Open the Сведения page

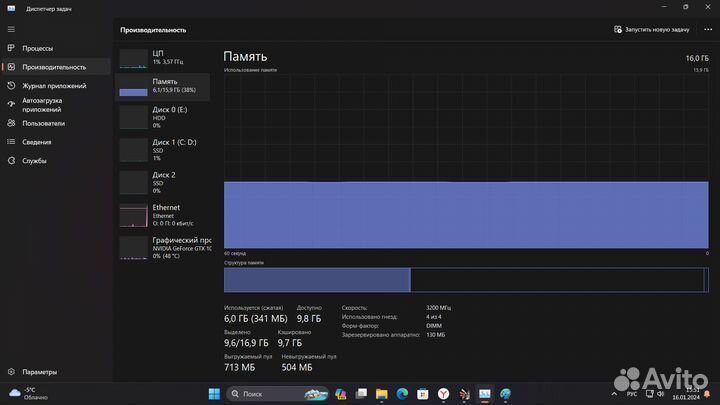[x=56, y=142]
